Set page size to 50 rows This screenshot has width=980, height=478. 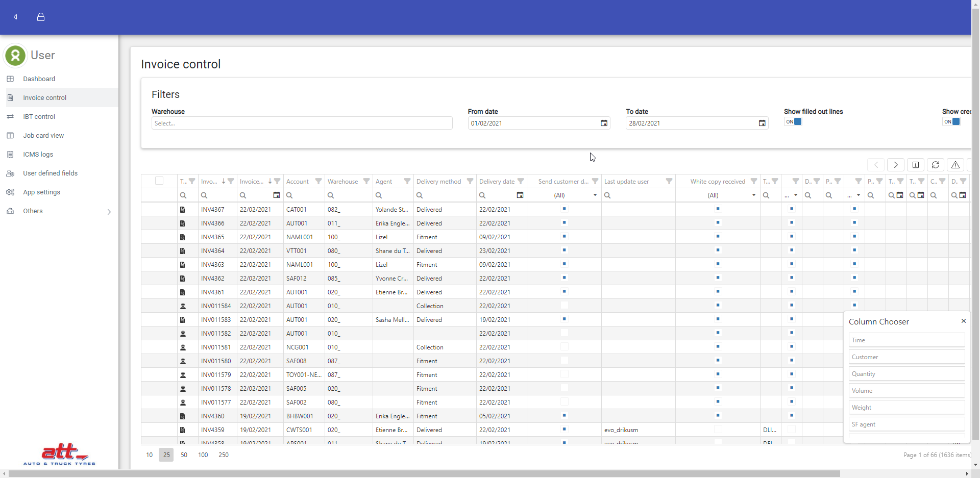184,455
